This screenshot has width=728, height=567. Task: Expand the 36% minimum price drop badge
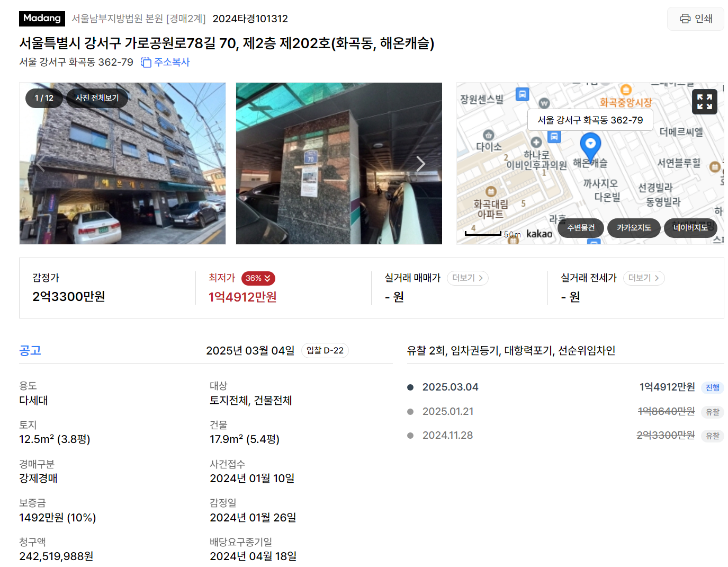258,278
